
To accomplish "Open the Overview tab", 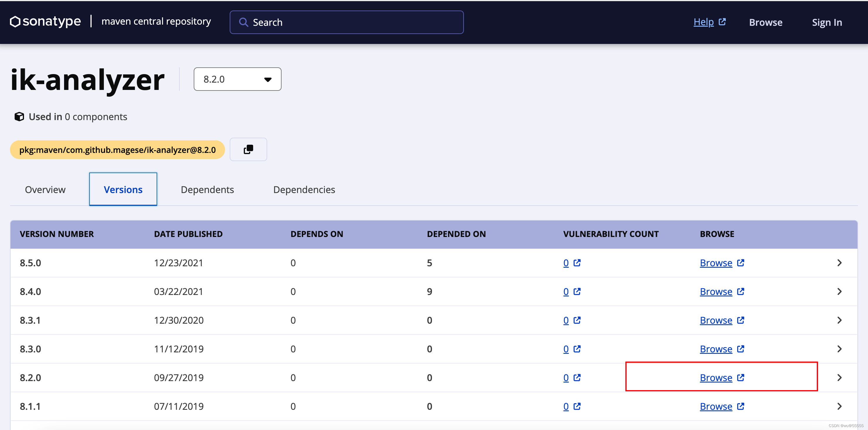I will (x=45, y=189).
